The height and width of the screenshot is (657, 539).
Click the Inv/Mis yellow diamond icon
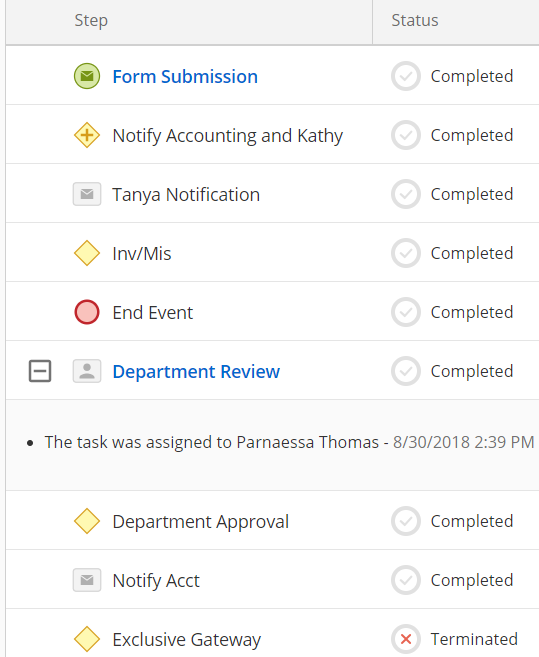tap(87, 253)
